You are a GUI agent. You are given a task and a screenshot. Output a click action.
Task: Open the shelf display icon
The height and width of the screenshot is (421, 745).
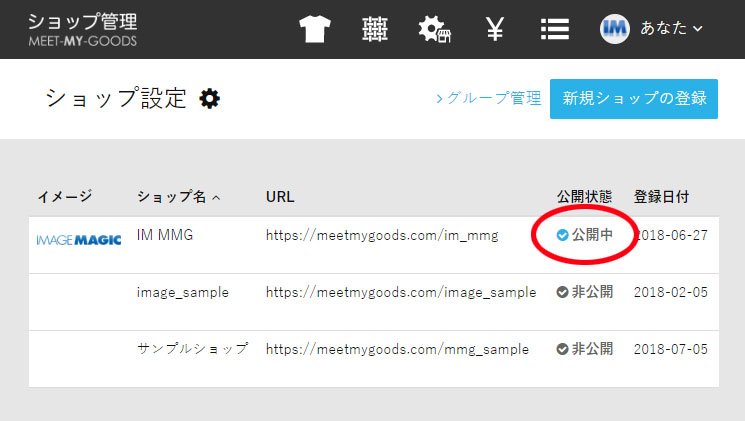point(374,29)
